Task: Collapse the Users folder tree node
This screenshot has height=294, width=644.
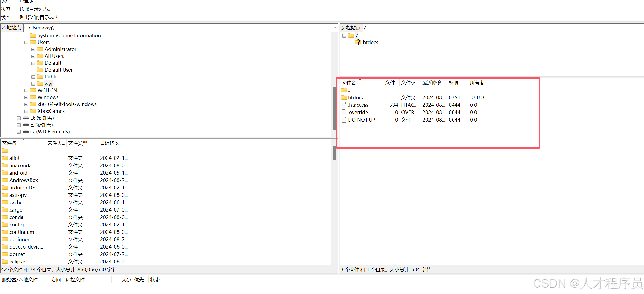Action: (x=26, y=43)
